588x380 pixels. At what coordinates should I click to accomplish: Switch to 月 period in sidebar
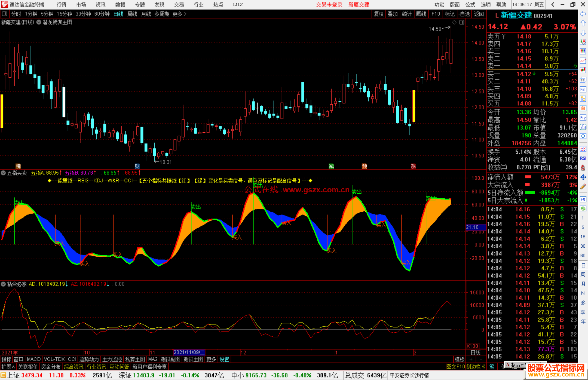(583, 284)
